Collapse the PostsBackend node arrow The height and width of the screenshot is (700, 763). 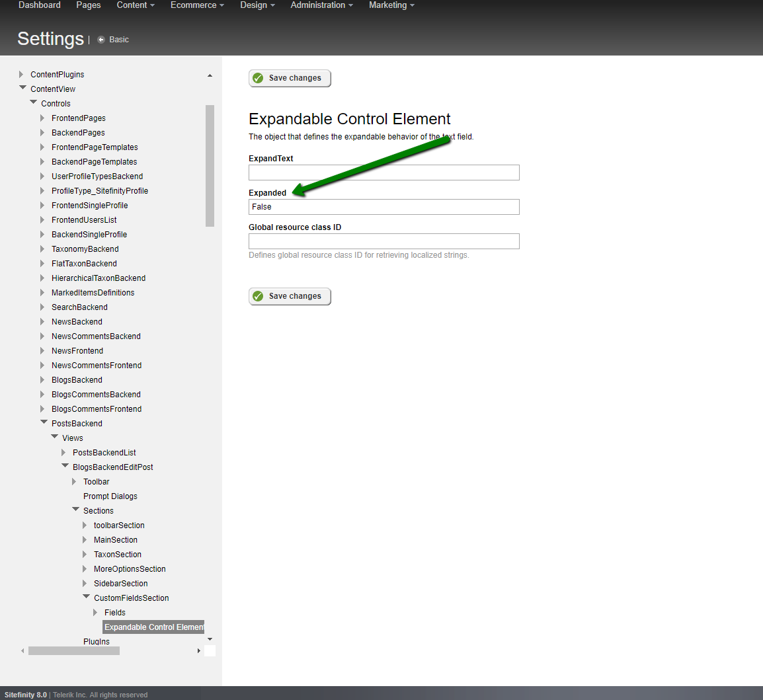(x=44, y=423)
